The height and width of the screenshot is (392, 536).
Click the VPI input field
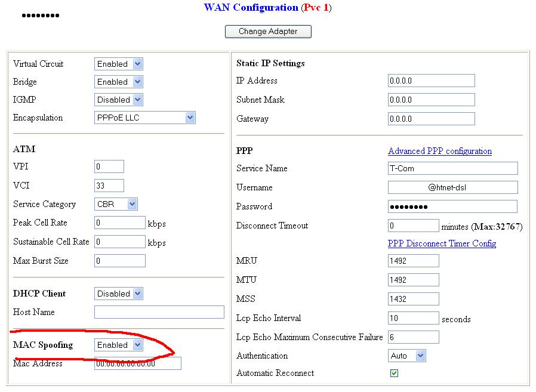109,166
